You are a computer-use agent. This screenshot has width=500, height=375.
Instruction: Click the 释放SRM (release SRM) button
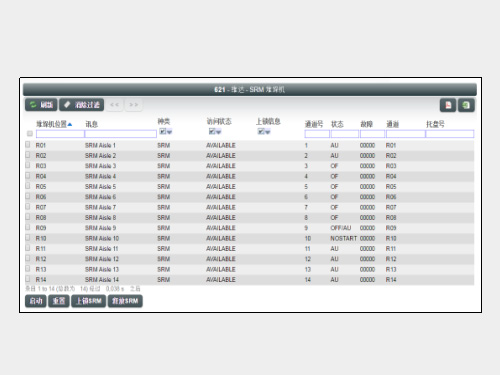[125, 301]
